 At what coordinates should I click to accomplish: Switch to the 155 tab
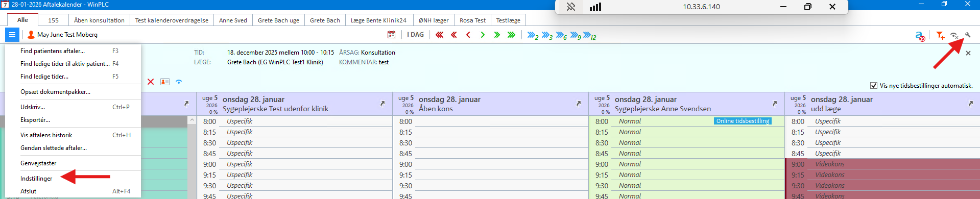53,20
